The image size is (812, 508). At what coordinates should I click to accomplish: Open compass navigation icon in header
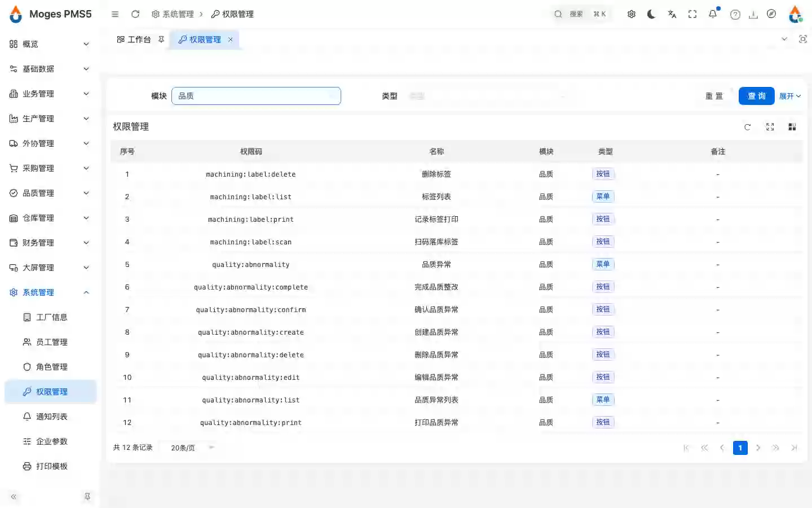click(771, 14)
